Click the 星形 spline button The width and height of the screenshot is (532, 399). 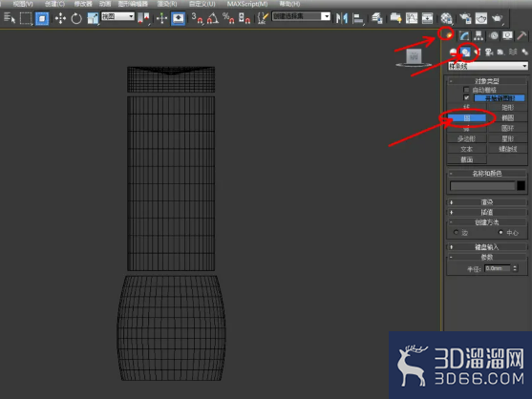(x=507, y=138)
